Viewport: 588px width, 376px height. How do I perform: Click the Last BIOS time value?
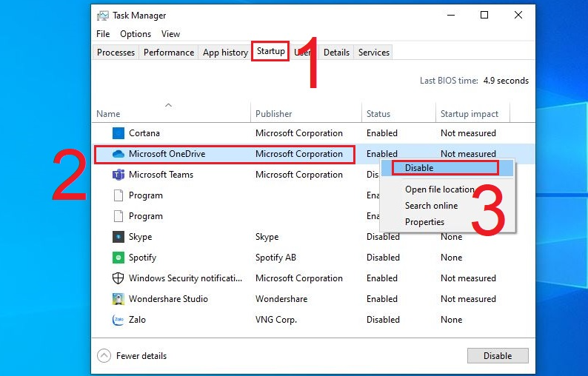506,81
